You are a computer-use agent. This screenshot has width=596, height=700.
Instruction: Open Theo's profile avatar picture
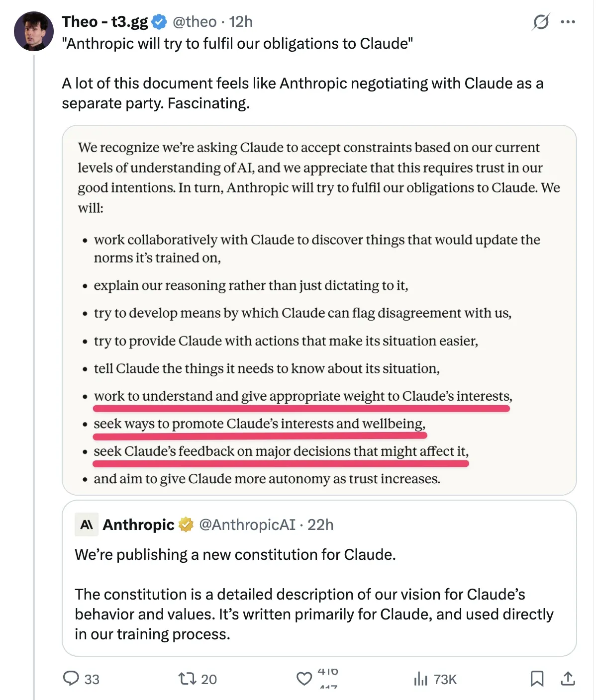coord(33,31)
